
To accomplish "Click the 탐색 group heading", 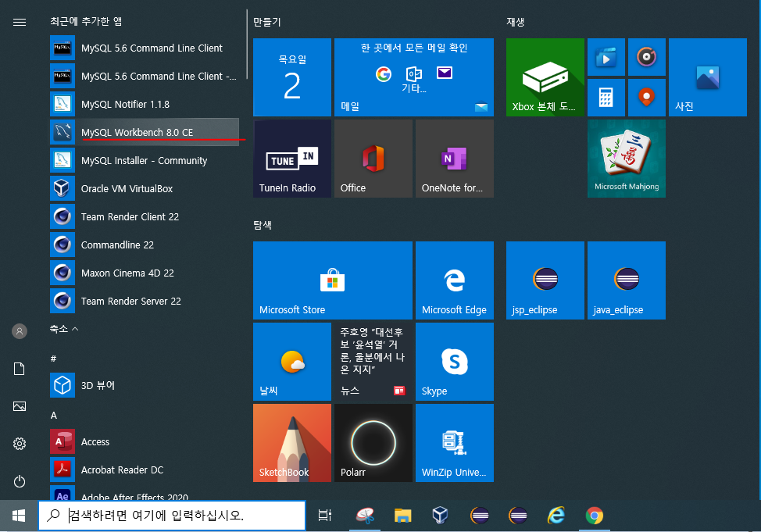I will point(263,225).
